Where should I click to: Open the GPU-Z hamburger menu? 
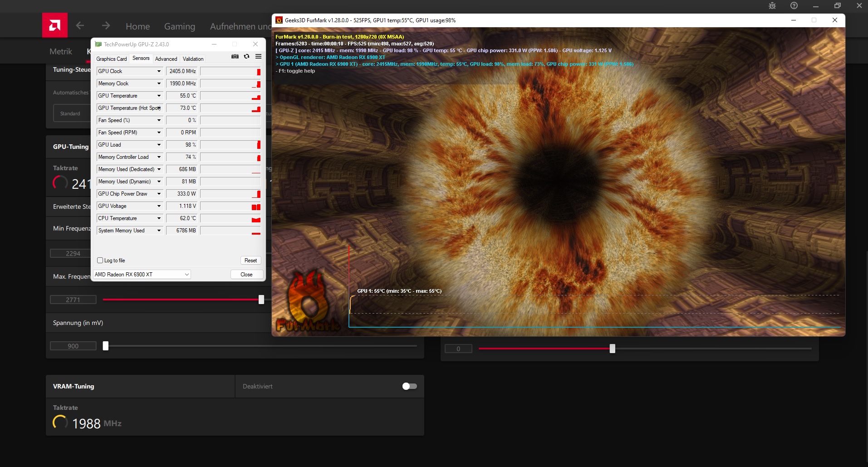(x=259, y=57)
